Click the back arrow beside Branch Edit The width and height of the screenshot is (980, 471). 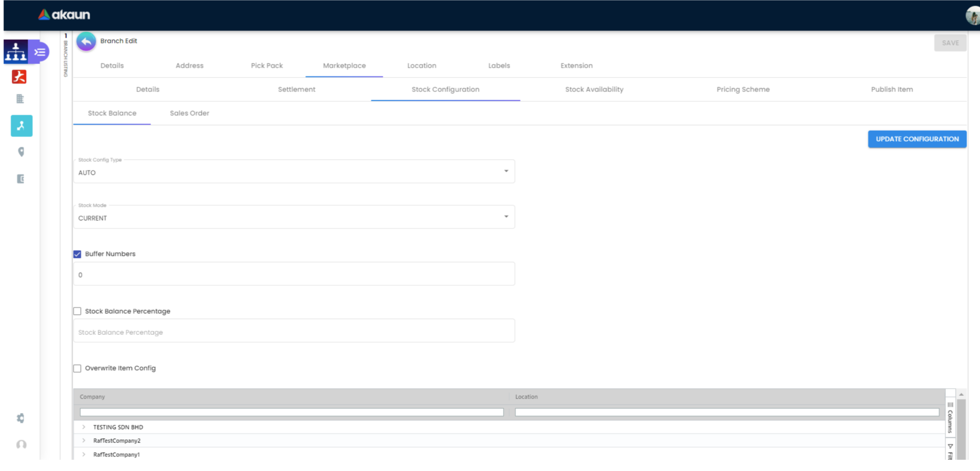pyautogui.click(x=86, y=42)
